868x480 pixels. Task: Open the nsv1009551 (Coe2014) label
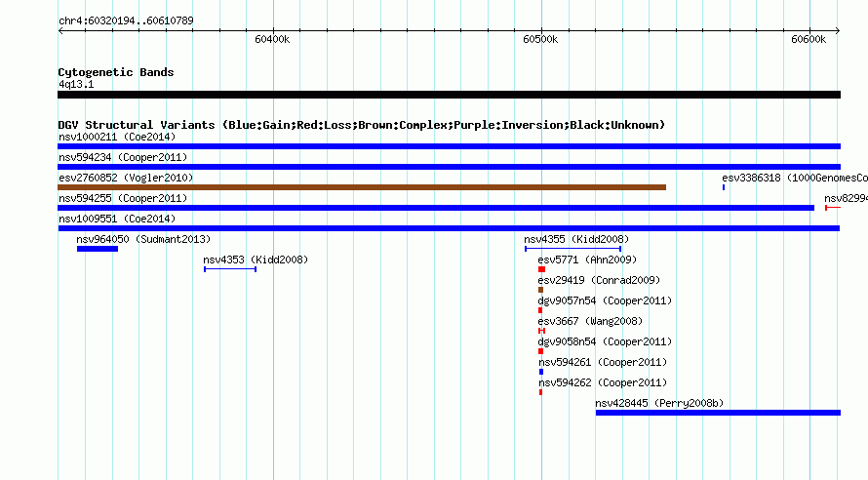click(x=117, y=219)
